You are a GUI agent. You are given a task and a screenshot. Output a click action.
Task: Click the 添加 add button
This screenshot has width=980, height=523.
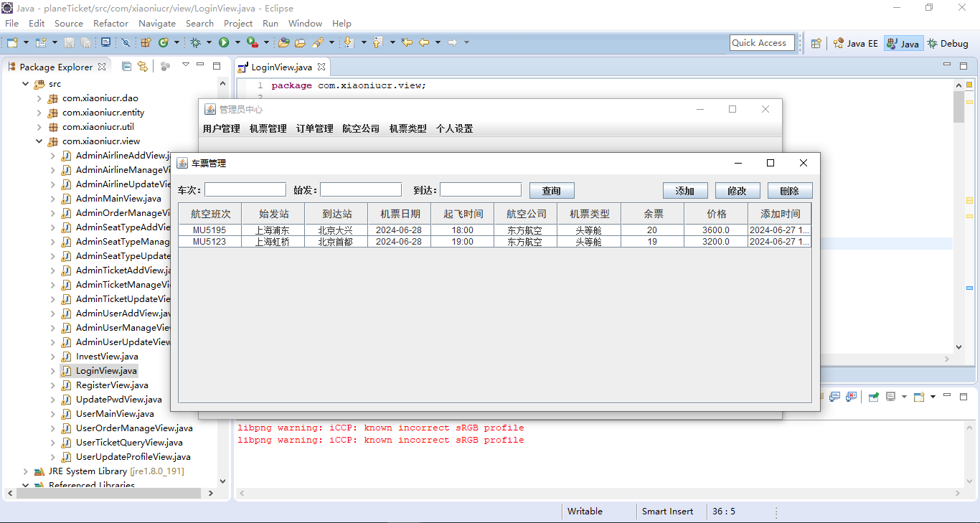pyautogui.click(x=685, y=191)
